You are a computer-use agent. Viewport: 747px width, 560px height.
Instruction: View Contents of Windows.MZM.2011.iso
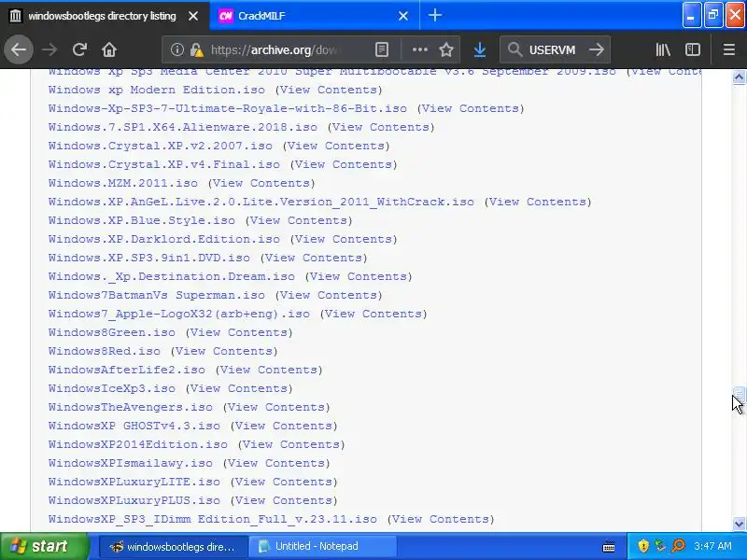coord(261,183)
